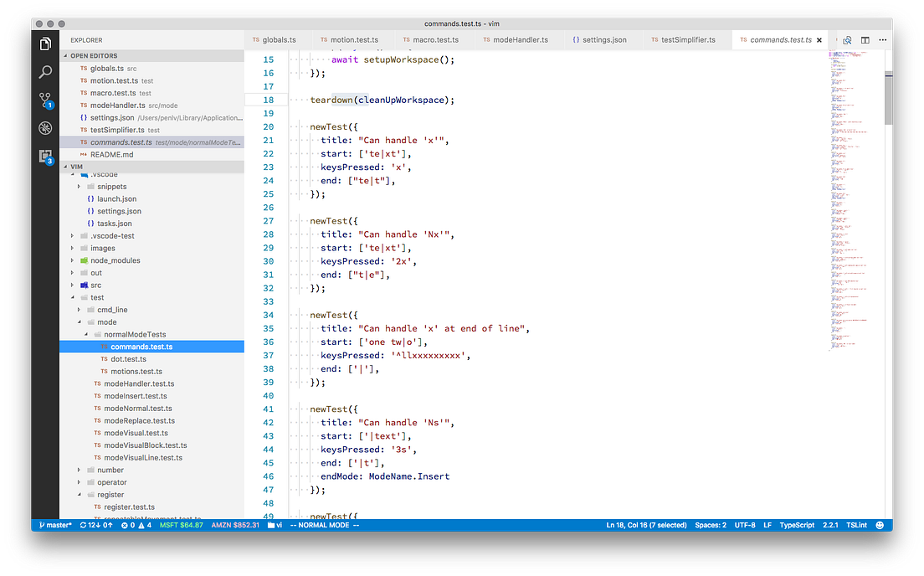Image resolution: width=924 pixels, height=576 pixels.
Task: Expand the node_modules folder
Action: coord(114,260)
